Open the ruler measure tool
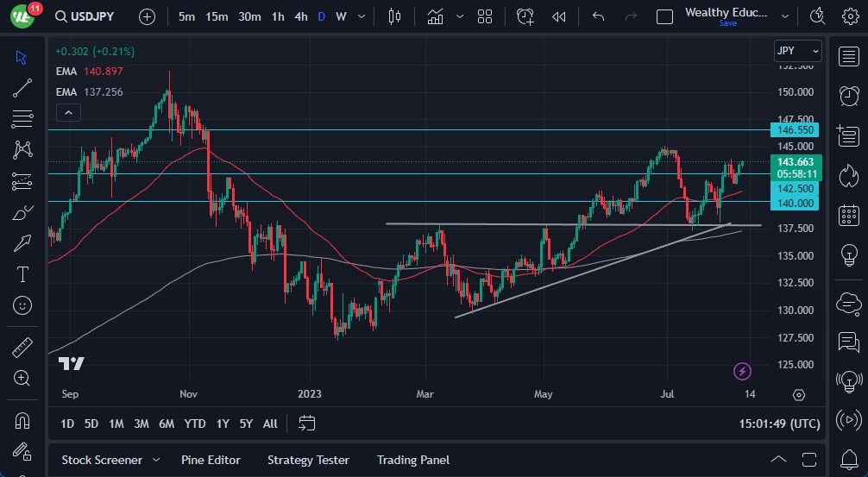 [x=22, y=348]
